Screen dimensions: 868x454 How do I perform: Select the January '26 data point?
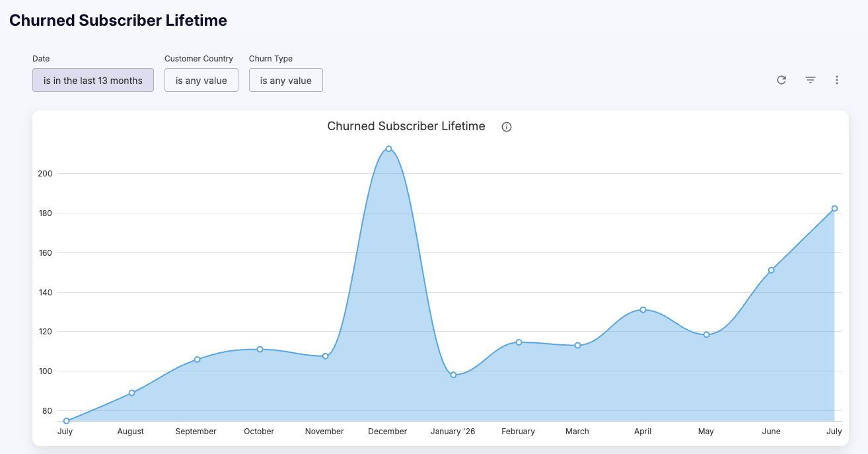pos(453,375)
